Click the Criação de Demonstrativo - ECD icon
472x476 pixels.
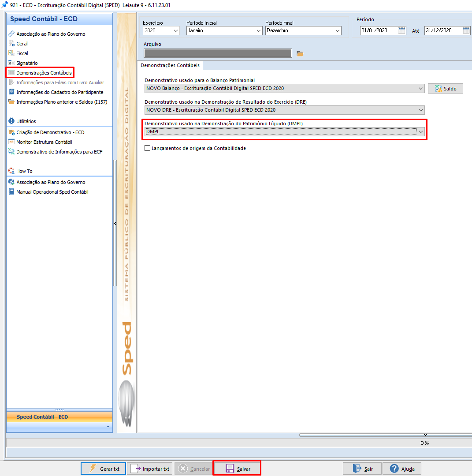pos(11,132)
